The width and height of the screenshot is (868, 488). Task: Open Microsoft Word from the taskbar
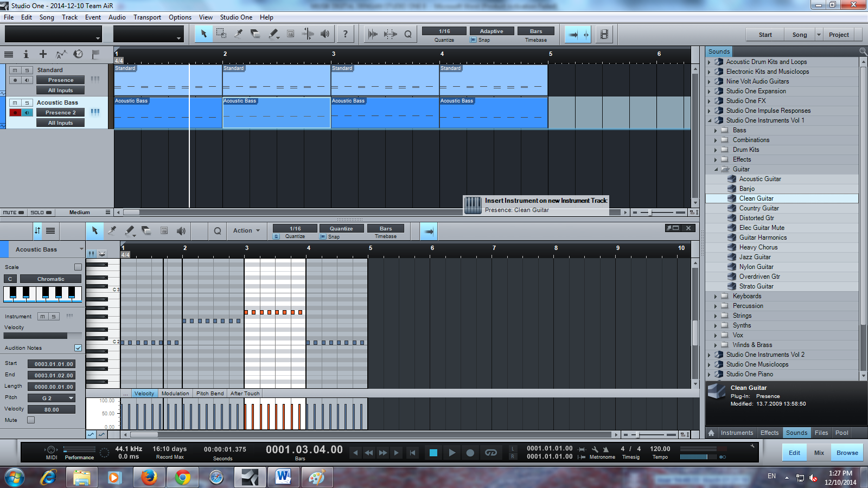(x=283, y=477)
